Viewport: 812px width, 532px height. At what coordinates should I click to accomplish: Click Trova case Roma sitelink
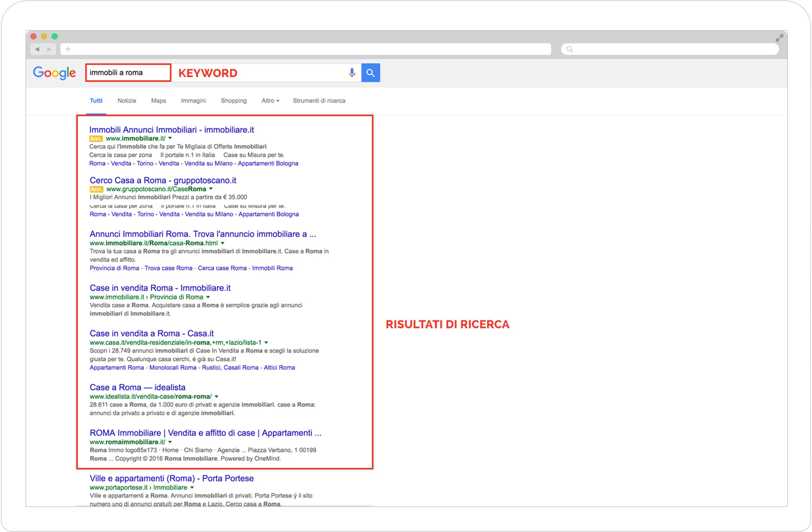169,268
